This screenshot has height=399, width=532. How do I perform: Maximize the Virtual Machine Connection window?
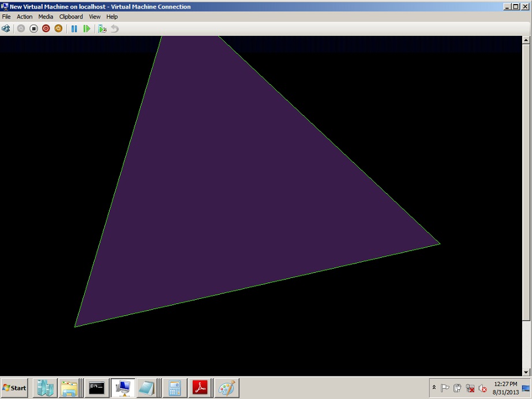pos(516,6)
